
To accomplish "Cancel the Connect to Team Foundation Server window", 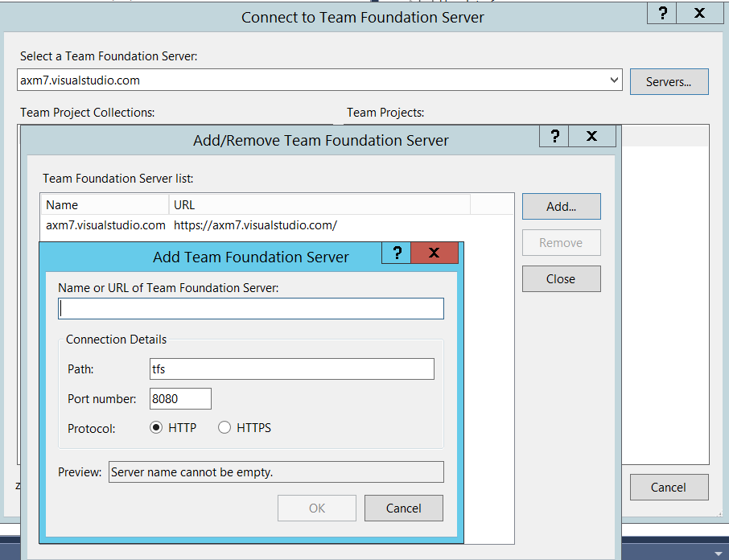I will (669, 487).
